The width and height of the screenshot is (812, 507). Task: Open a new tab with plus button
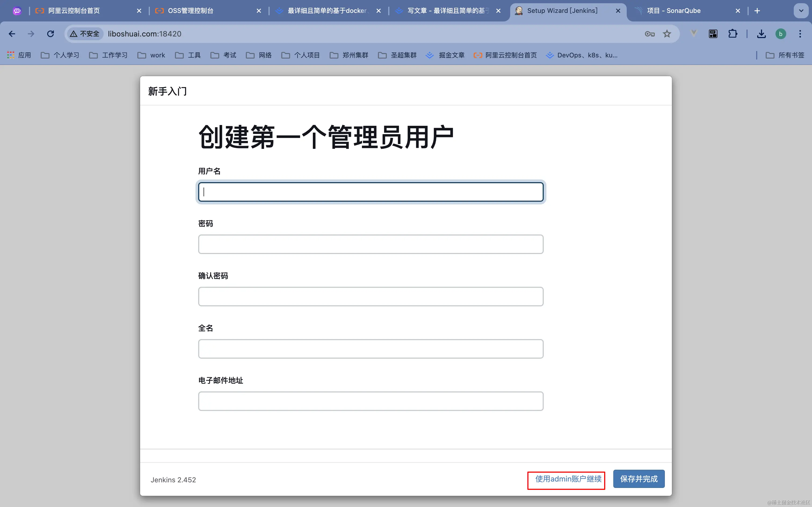coord(757,11)
